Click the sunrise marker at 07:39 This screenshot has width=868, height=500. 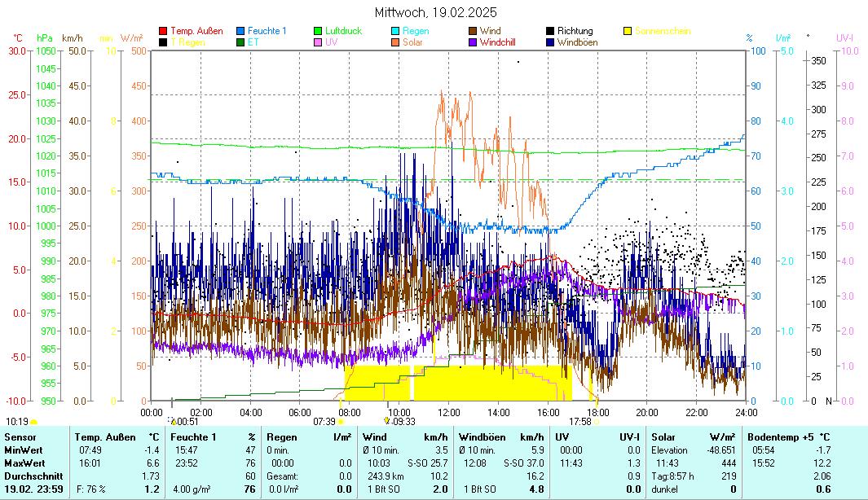point(341,422)
